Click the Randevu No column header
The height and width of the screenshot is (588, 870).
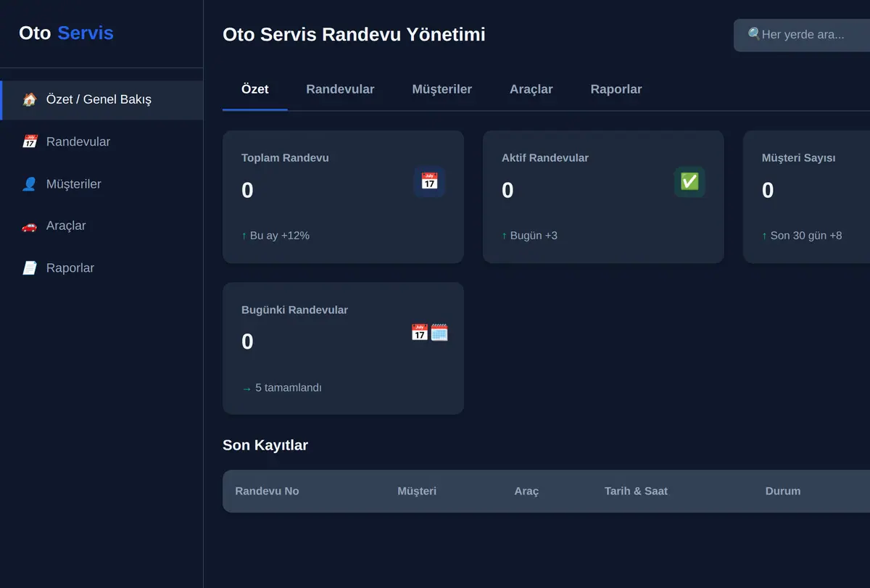pyautogui.click(x=267, y=492)
